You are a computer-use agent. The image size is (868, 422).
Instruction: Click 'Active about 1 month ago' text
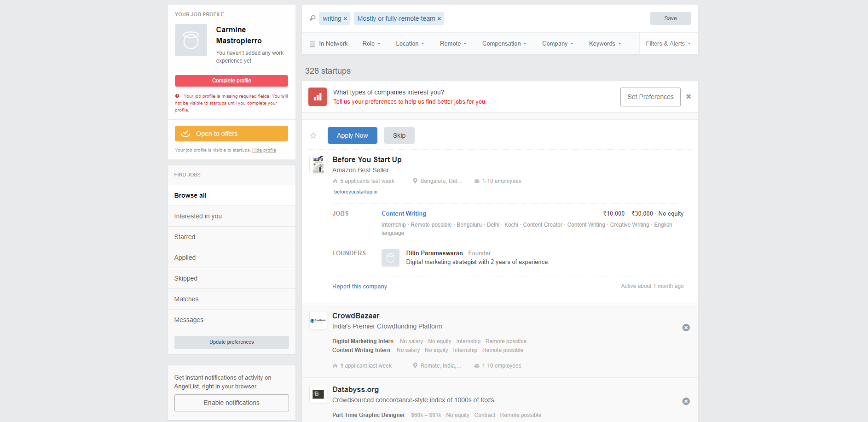click(x=652, y=286)
